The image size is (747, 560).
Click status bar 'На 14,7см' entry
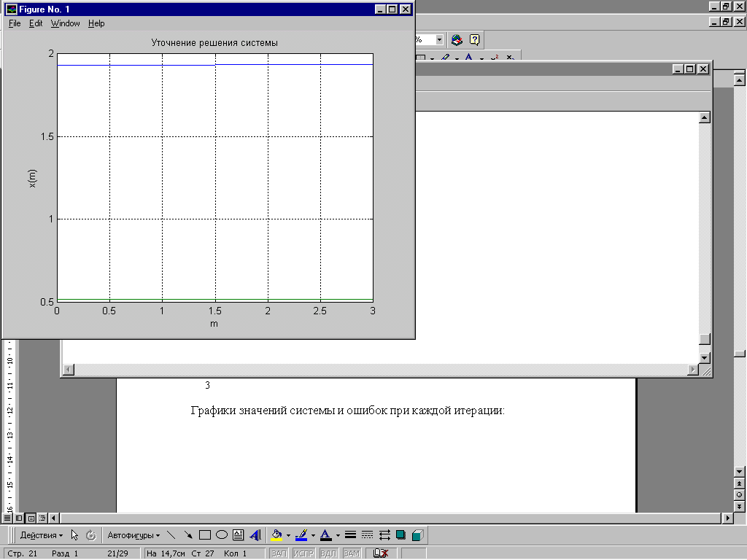166,553
